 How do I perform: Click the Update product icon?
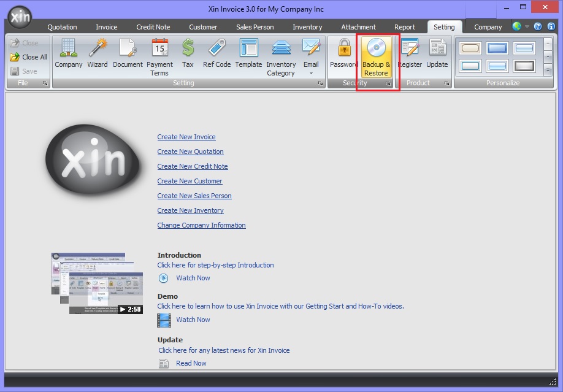coord(437,53)
